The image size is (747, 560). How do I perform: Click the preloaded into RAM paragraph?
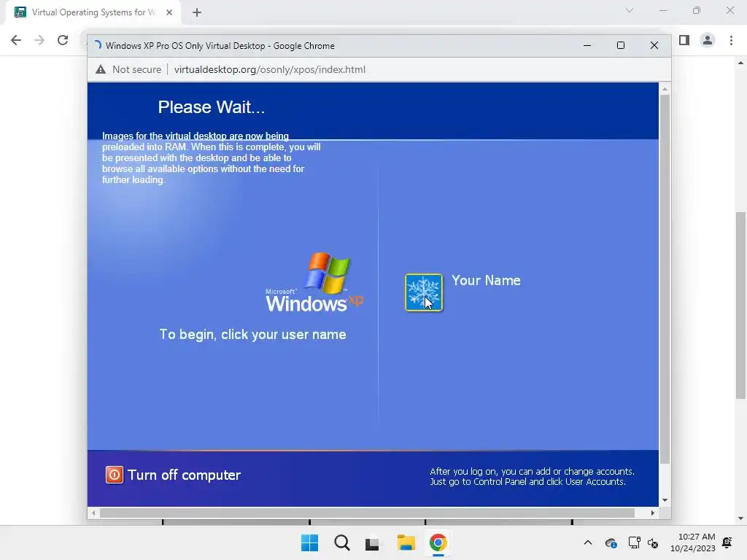pyautogui.click(x=211, y=157)
